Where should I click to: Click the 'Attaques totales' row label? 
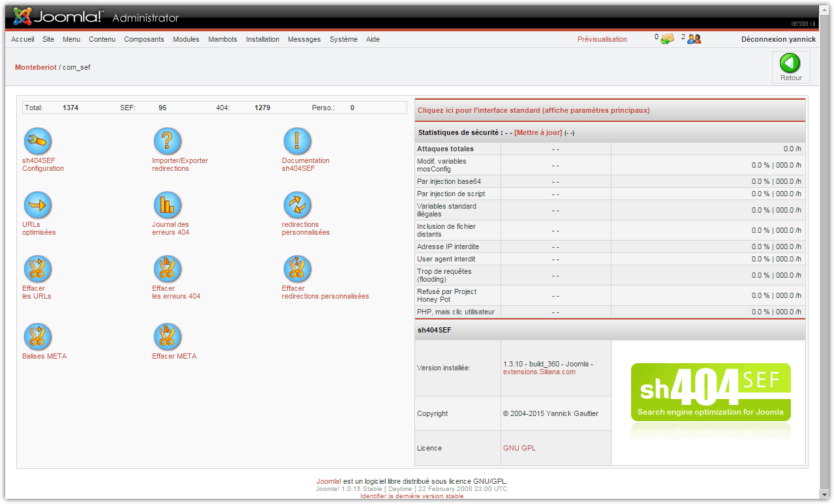point(446,149)
